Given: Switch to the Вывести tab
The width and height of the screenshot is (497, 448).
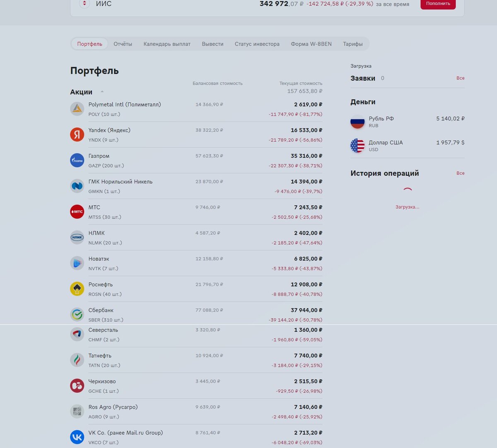Looking at the screenshot, I should tap(212, 44).
